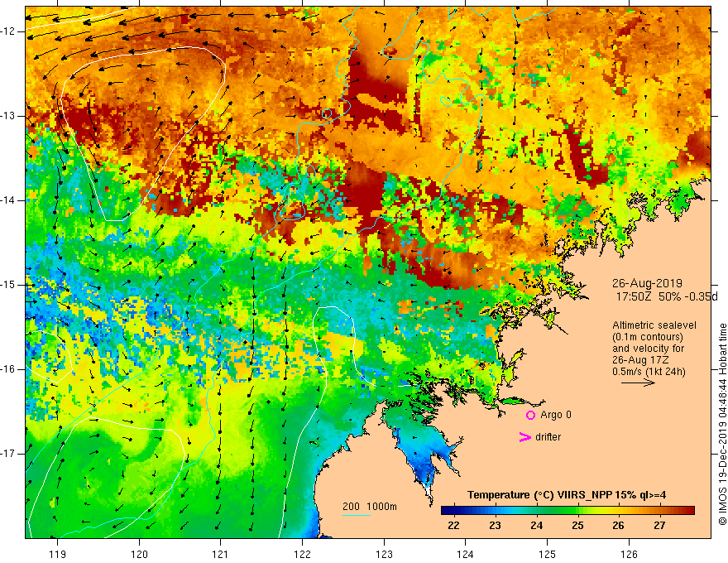728x563 pixels.
Task: Click the latitude axis label -14
Action: 9,200
